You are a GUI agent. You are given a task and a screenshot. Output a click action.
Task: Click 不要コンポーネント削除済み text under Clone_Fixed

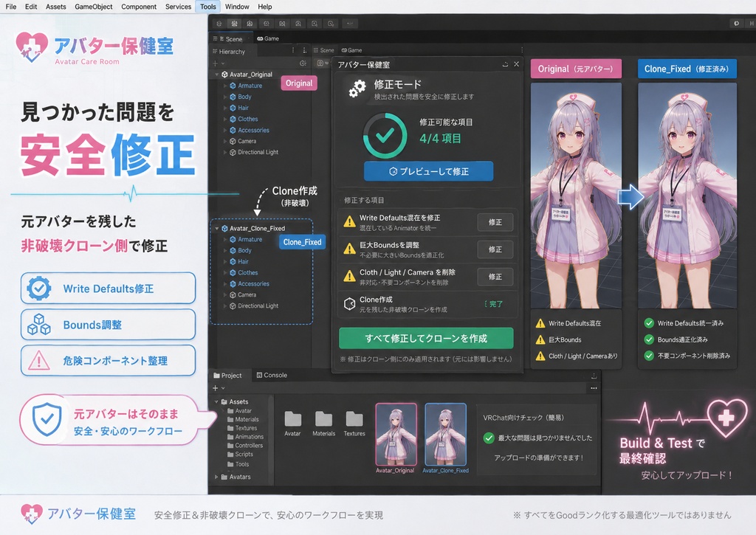tap(694, 356)
